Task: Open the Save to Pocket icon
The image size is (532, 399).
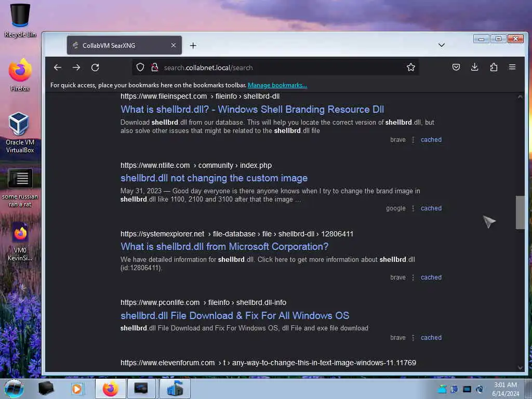Action: click(456, 67)
